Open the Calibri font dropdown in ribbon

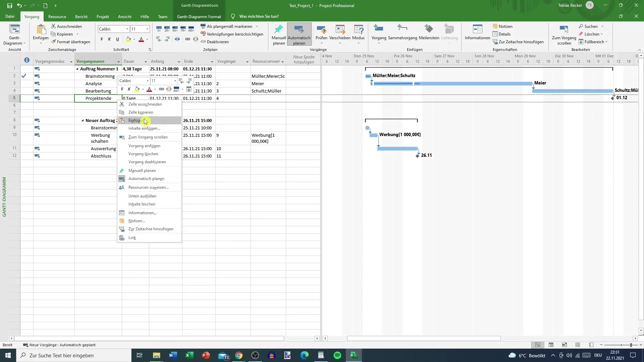pyautogui.click(x=127, y=29)
